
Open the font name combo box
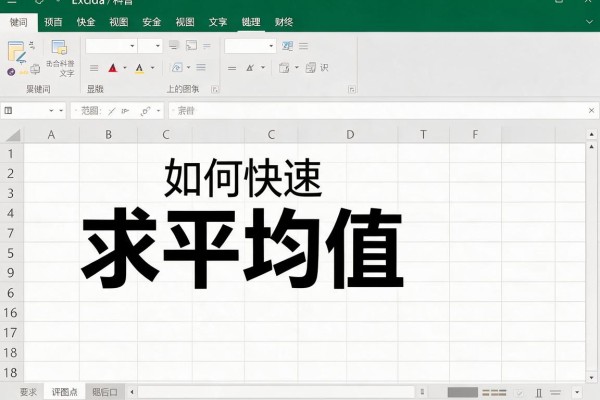point(111,46)
